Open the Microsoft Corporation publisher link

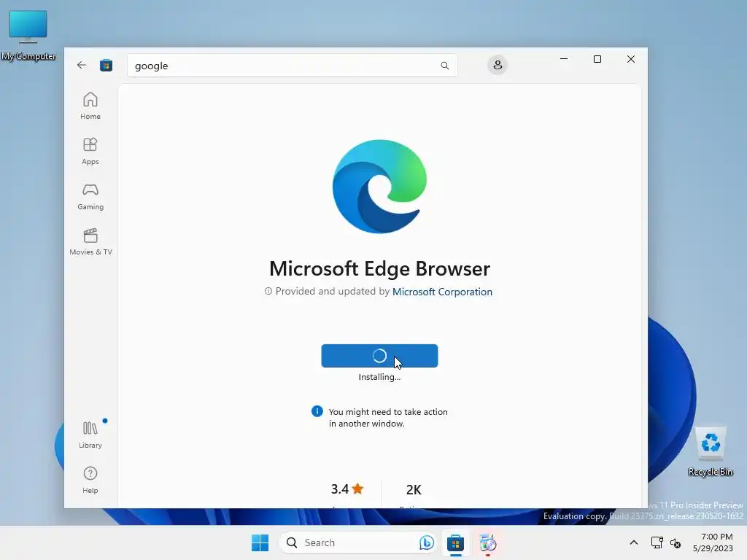(x=442, y=292)
